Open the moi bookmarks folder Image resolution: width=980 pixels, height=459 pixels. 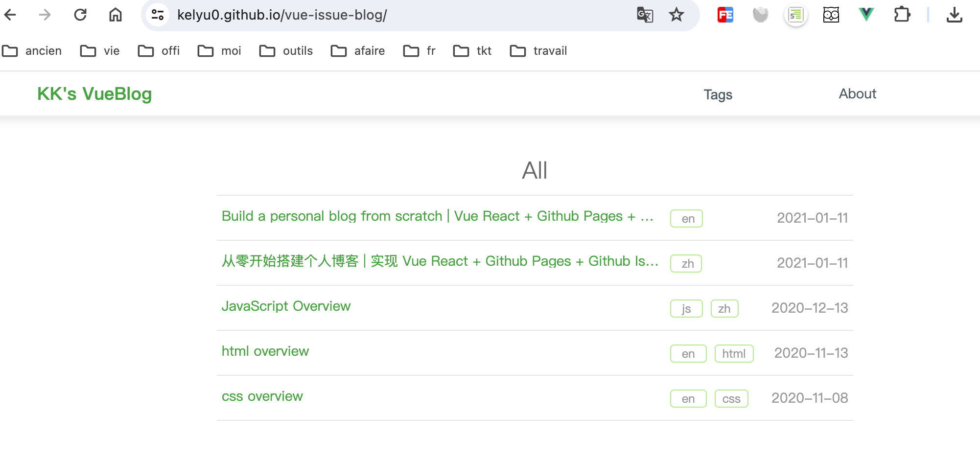[x=219, y=51]
